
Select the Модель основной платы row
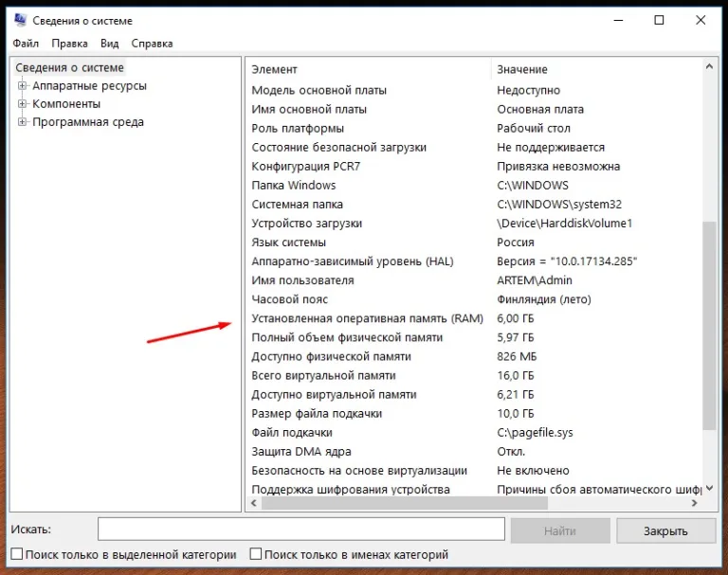coord(474,90)
